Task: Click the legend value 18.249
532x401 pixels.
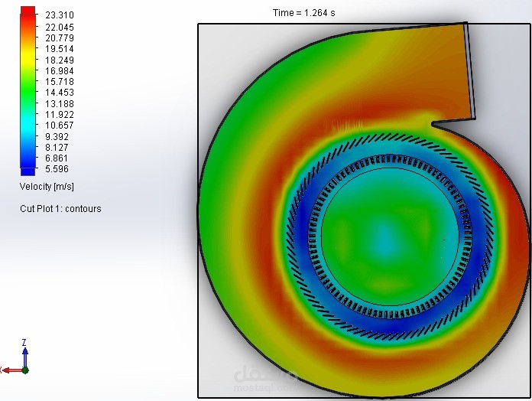Action: pyautogui.click(x=60, y=60)
